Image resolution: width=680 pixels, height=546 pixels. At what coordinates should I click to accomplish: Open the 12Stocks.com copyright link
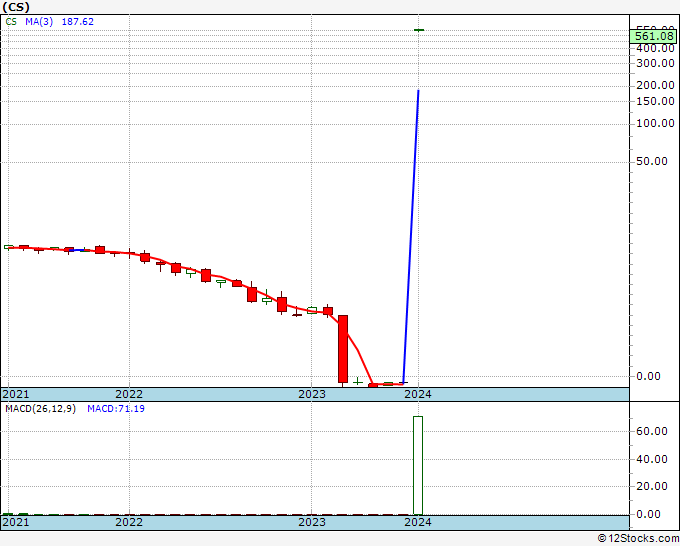[638, 539]
